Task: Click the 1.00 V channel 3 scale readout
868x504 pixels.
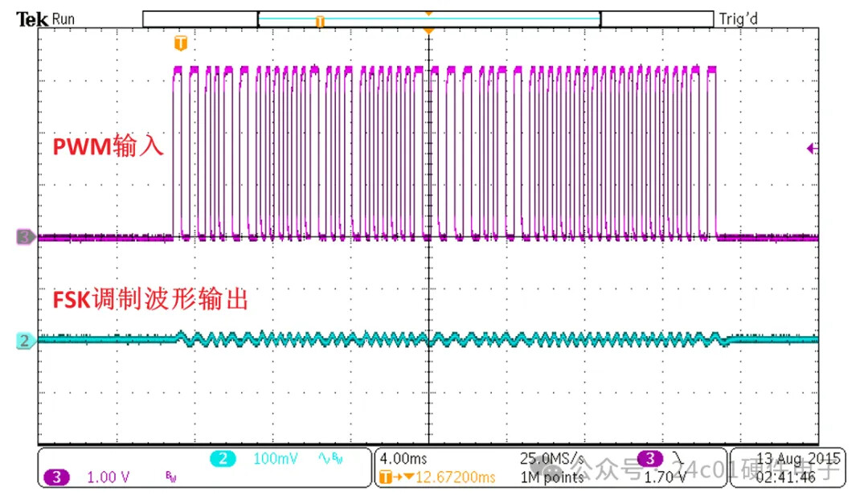Action: click(x=108, y=477)
